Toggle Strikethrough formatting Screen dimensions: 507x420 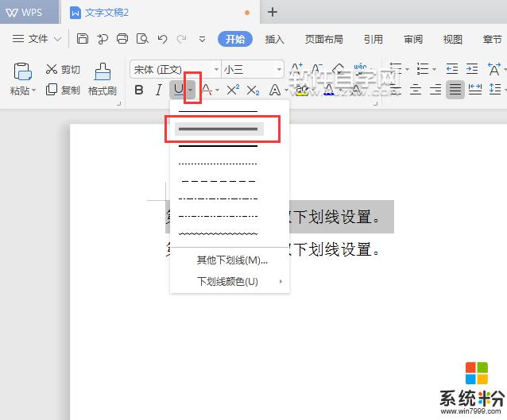207,90
